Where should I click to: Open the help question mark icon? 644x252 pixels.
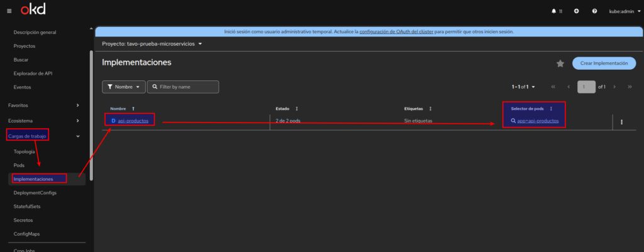point(594,11)
